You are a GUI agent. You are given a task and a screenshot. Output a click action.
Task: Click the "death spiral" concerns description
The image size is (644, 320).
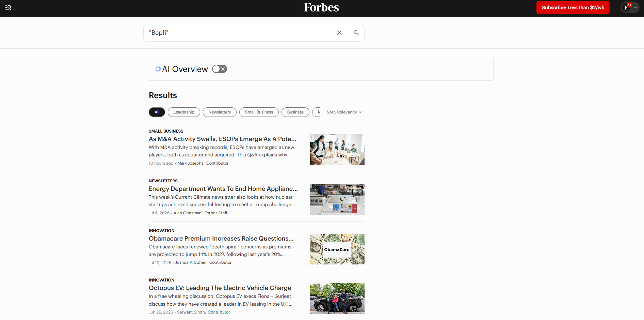point(220,250)
